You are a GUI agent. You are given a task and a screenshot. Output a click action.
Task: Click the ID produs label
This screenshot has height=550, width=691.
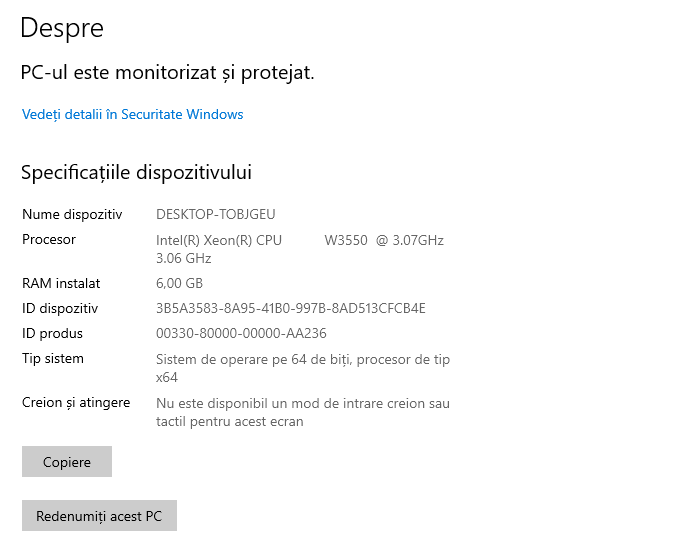(x=52, y=333)
